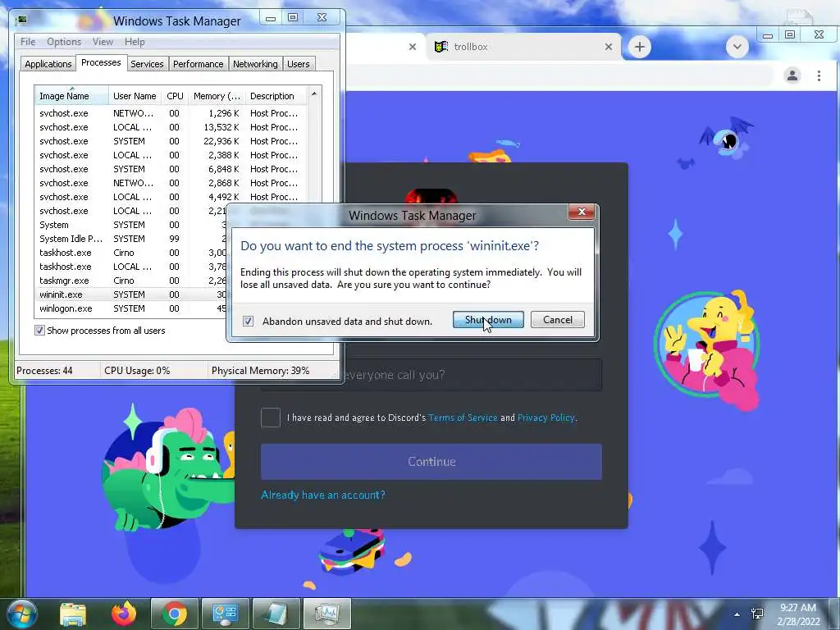
Task: Open the Task Manager File menu
Action: [28, 42]
